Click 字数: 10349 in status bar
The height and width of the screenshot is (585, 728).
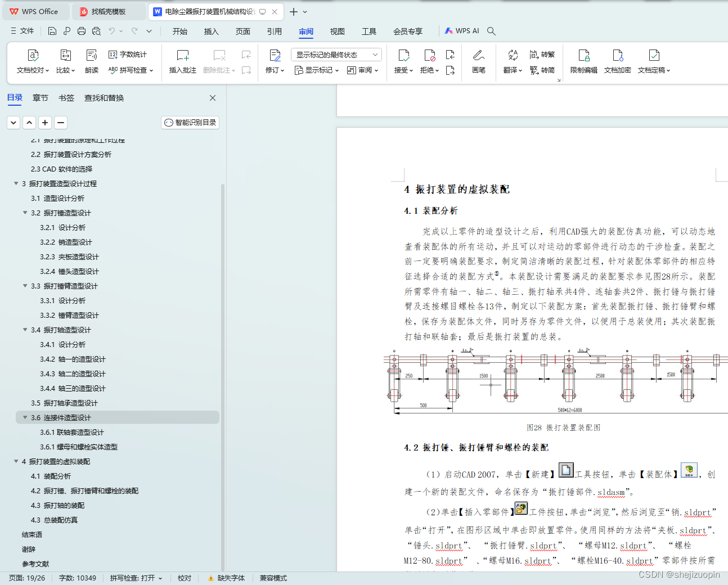[78, 578]
